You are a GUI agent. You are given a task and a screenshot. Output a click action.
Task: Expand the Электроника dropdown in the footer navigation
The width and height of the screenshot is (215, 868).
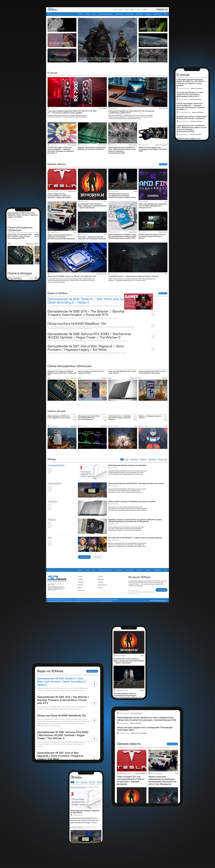119,570
